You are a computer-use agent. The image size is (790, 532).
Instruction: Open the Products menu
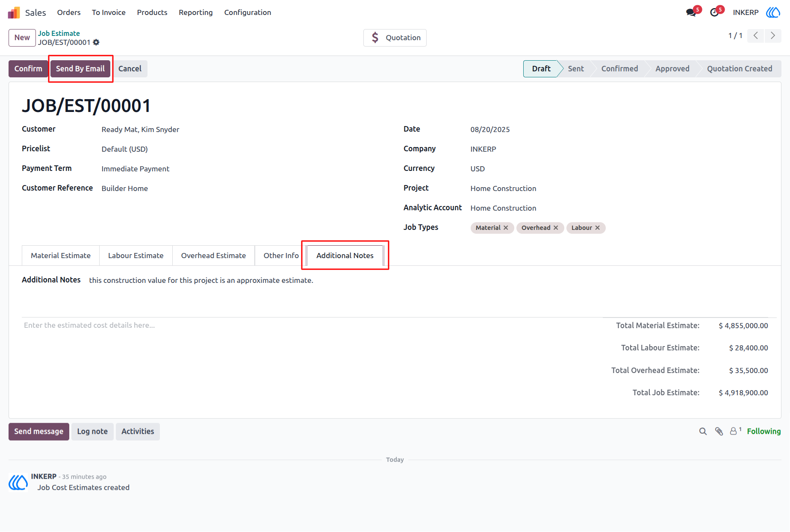[152, 12]
